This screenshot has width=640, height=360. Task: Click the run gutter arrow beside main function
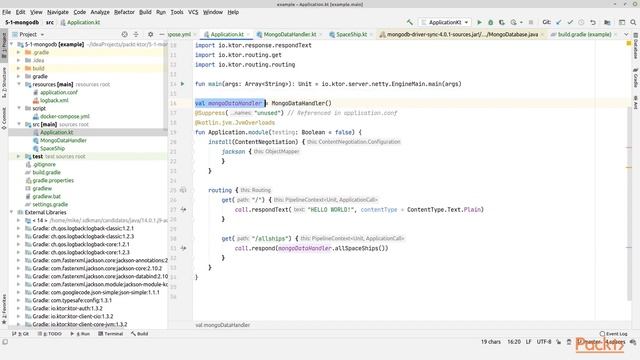pyautogui.click(x=182, y=84)
